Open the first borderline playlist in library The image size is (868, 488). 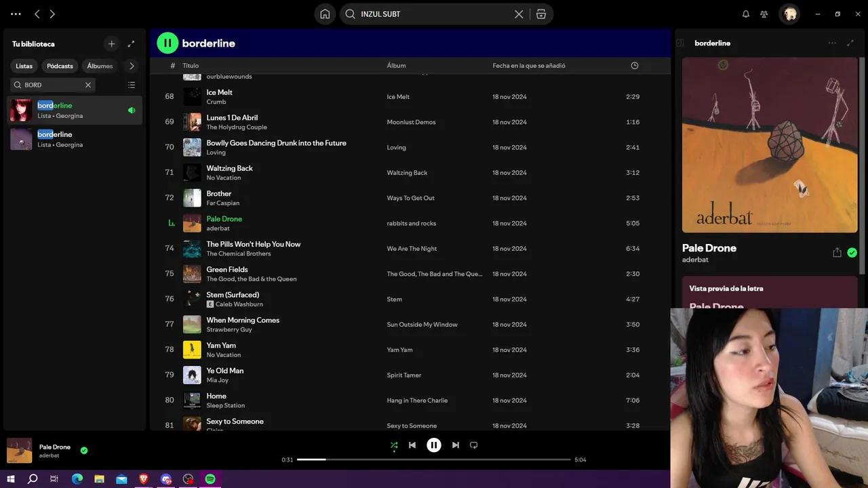(x=75, y=110)
